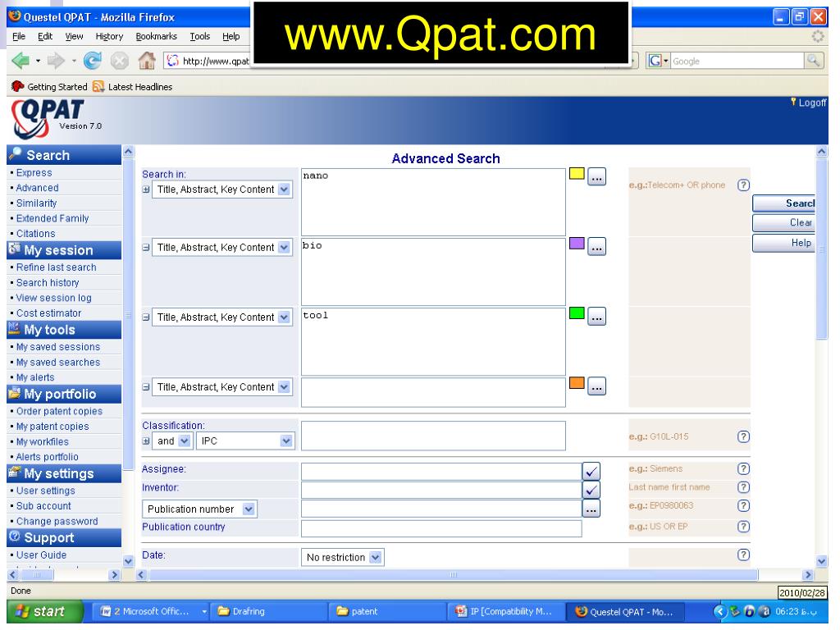
Task: Open the Getting Started bookmark
Action: (x=49, y=87)
